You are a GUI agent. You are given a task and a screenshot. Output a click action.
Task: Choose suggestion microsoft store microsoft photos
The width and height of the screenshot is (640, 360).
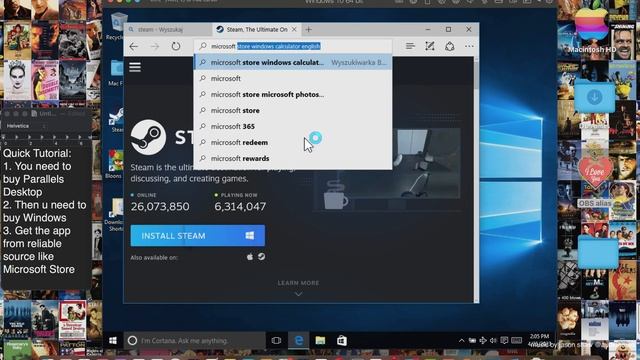click(293, 94)
